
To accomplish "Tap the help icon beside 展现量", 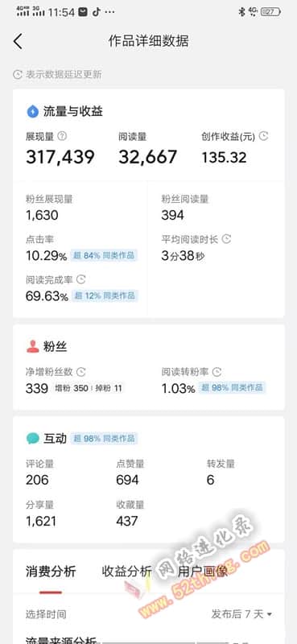I will tap(62, 136).
